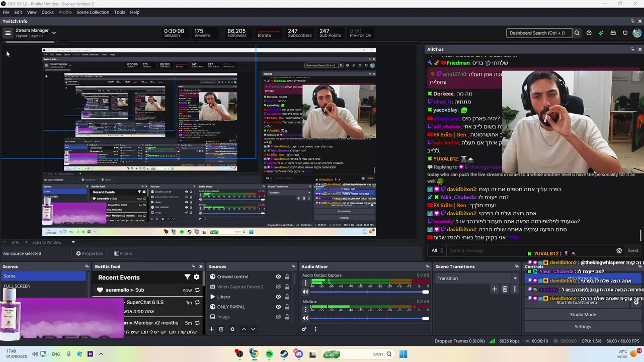644x362 pixels.
Task: Click the Properties button
Action: coord(89,253)
